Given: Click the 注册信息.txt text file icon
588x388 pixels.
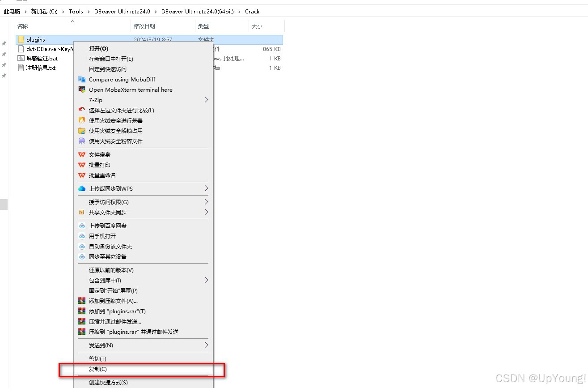Looking at the screenshot, I should click(x=21, y=68).
